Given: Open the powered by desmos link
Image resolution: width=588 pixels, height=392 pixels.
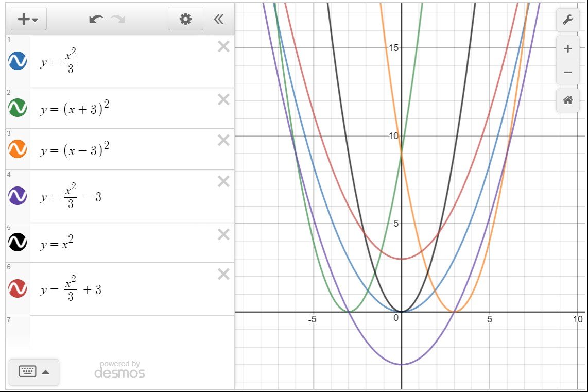Looking at the screenshot, I should coord(119,369).
